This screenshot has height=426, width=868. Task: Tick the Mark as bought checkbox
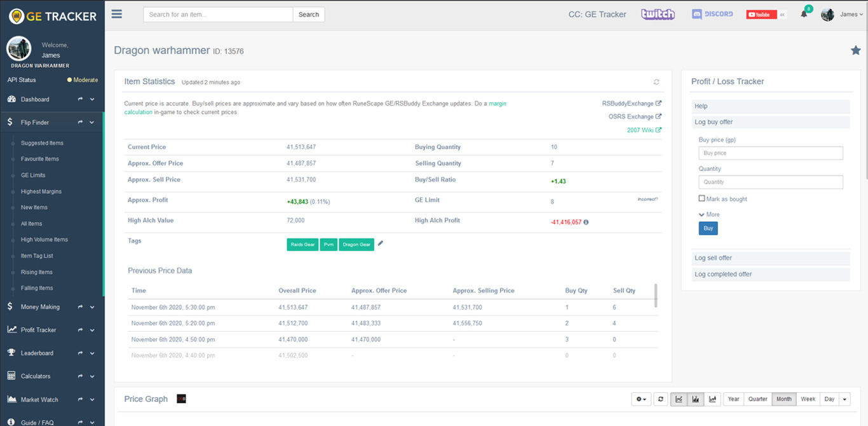coord(702,198)
